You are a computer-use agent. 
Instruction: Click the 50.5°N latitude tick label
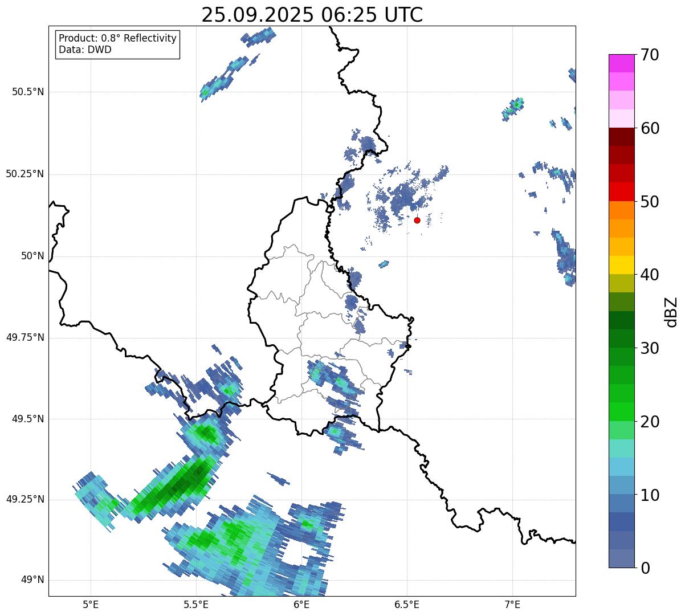28,92
